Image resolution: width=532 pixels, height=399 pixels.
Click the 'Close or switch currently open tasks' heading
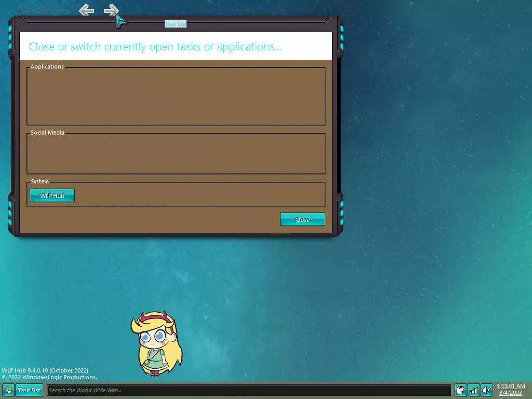point(155,46)
